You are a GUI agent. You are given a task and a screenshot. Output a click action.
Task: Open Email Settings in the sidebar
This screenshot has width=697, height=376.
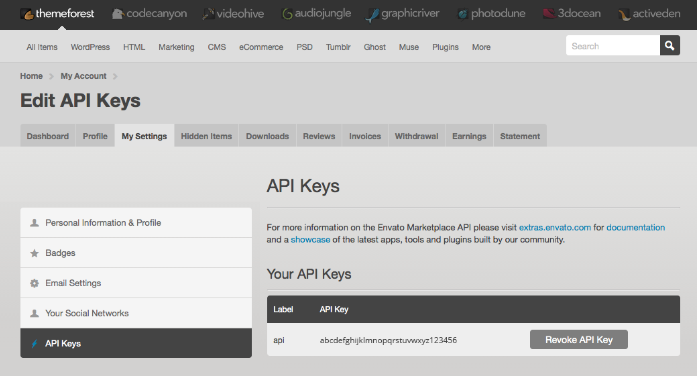point(136,283)
